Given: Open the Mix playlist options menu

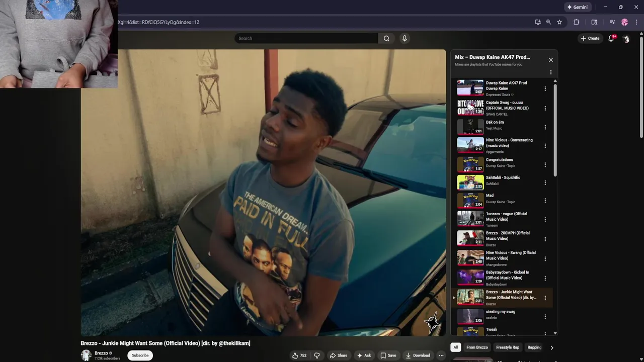Looking at the screenshot, I should [x=551, y=72].
